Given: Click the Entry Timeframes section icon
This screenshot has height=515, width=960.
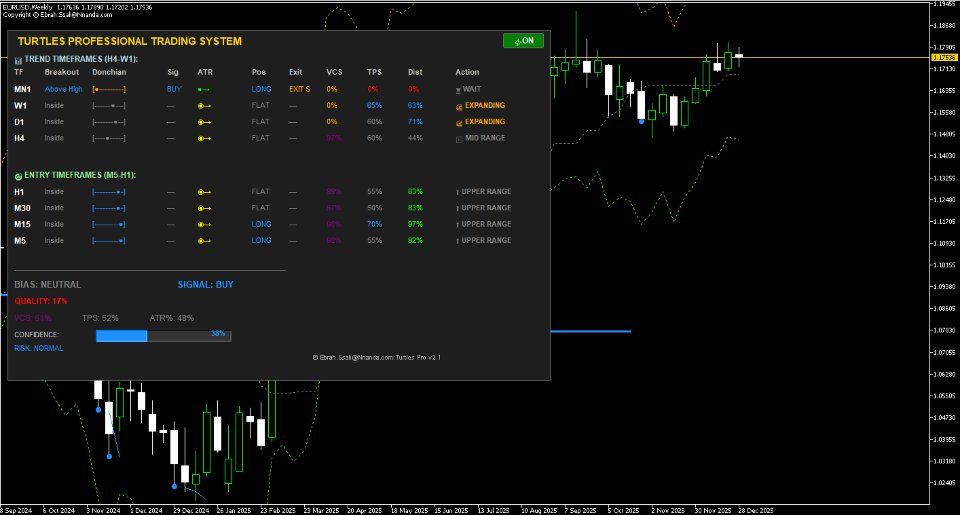Looking at the screenshot, I should (x=18, y=176).
